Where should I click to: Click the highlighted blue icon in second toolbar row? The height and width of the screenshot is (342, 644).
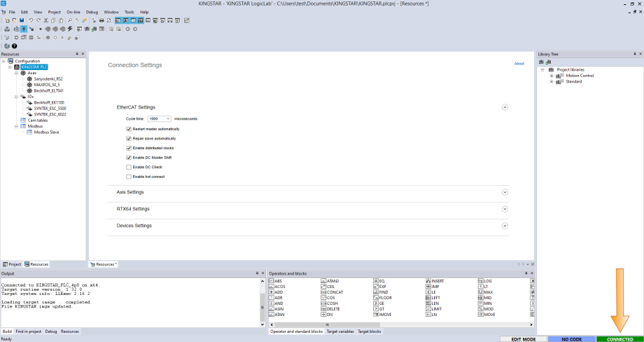point(24,29)
